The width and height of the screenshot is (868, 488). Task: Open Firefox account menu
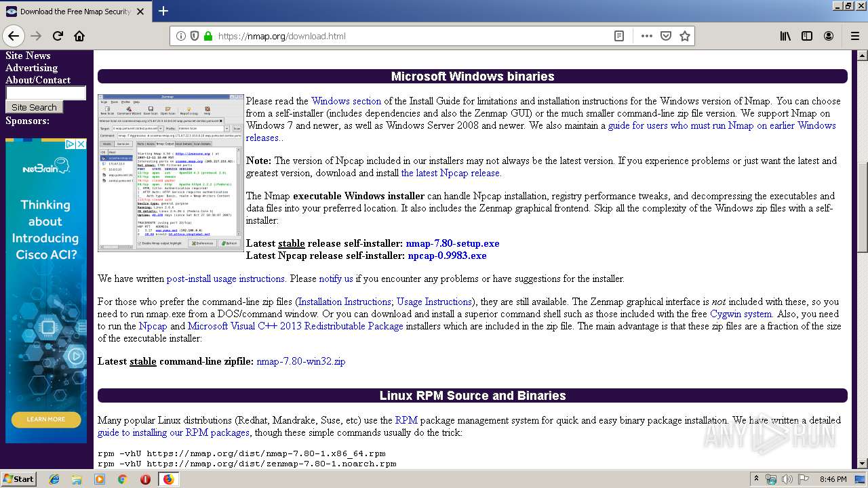coord(829,36)
